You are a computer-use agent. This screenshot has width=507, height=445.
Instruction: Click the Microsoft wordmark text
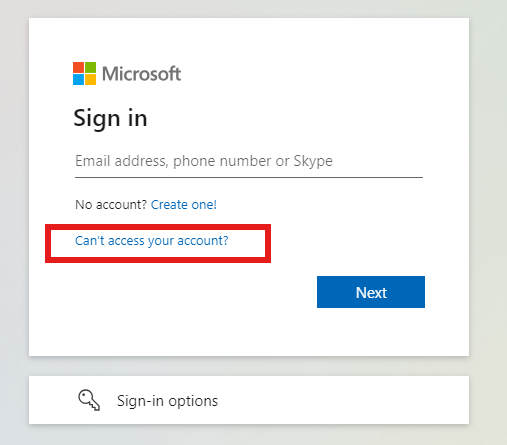tap(141, 74)
